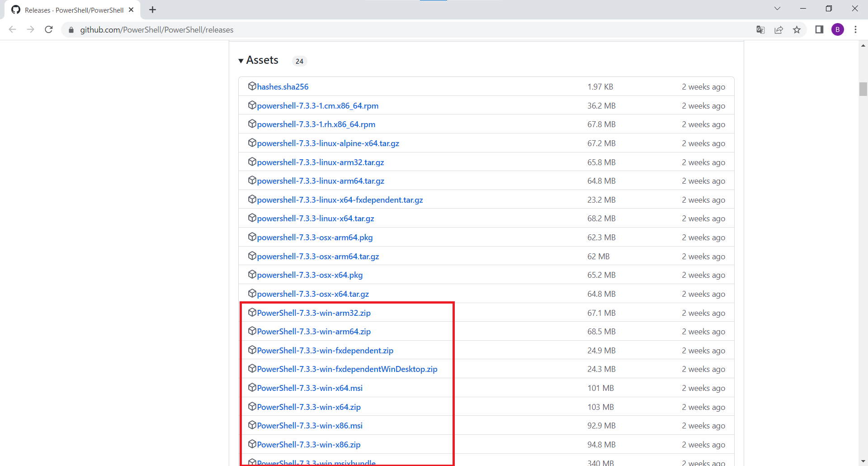Download PowerShell-7.3.3-win-x64.msi installer
This screenshot has width=868, height=466.
point(310,388)
